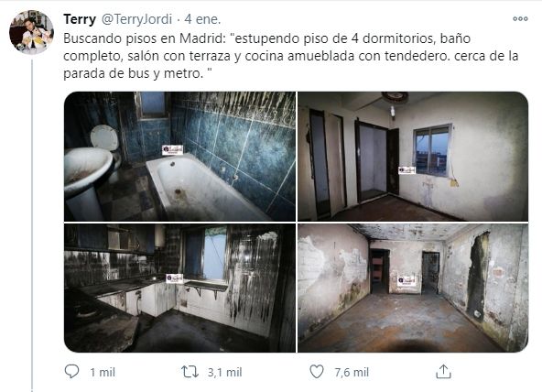This screenshot has height=392, width=542.
Task: Open the 4 ene. timestamp link
Action: pos(202,19)
